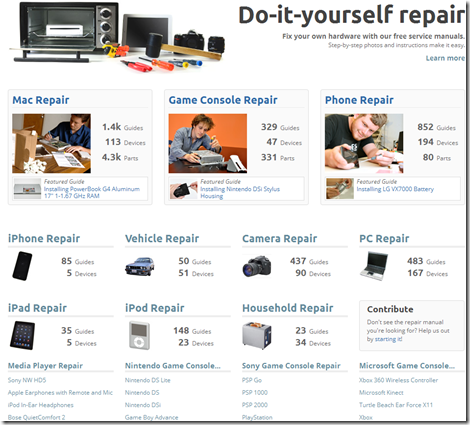Click the blue car vehicle icon
Viewport: 470px width, 425px height.
(140, 267)
